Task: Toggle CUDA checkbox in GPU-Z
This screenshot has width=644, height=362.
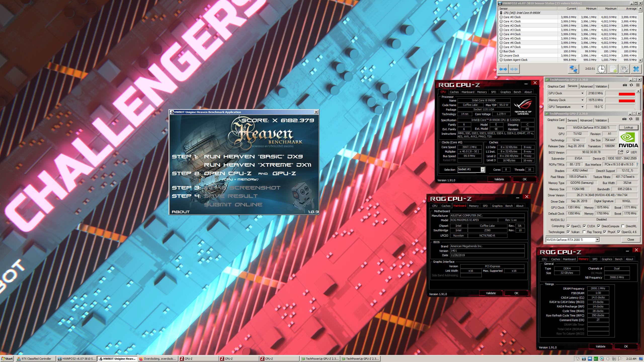Action: click(x=584, y=226)
